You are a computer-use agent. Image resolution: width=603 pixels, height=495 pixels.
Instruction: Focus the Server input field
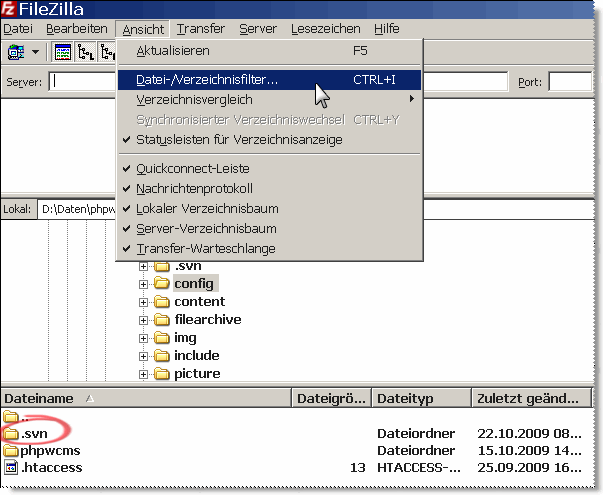coord(82,82)
